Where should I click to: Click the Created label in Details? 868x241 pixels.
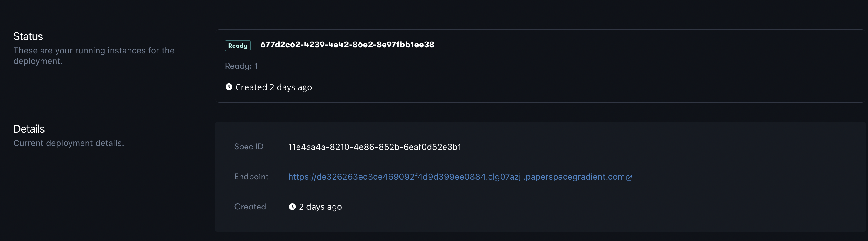[250, 207]
